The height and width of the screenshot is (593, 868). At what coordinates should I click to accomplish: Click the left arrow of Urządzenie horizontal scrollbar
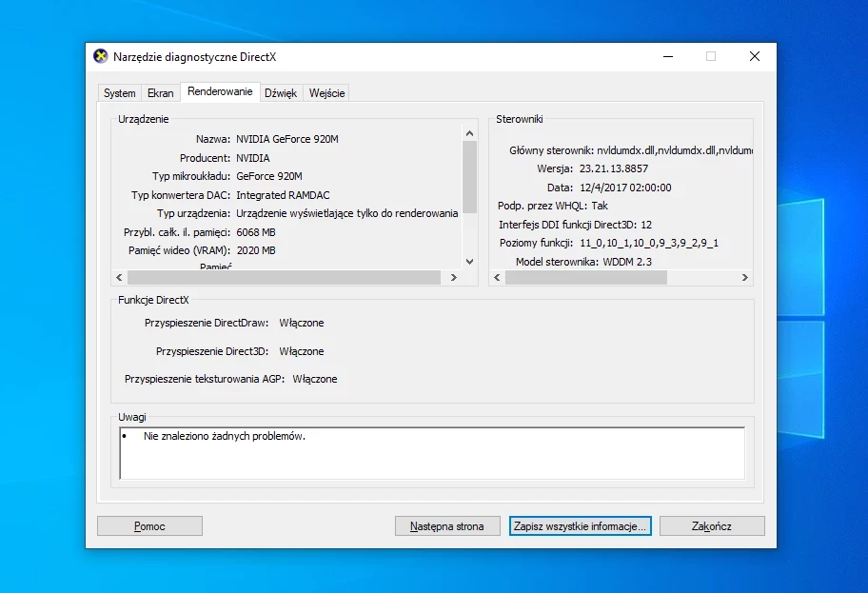pyautogui.click(x=119, y=278)
